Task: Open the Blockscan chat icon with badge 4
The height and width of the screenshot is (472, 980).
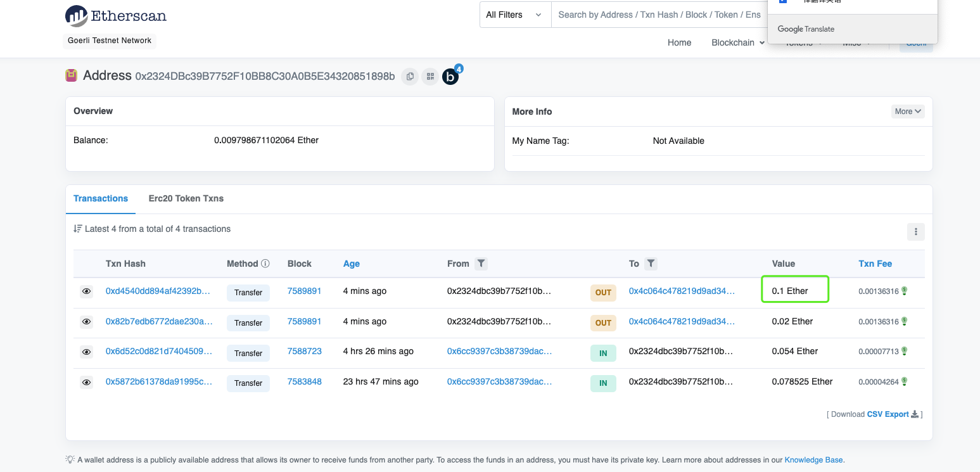Action: 451,76
